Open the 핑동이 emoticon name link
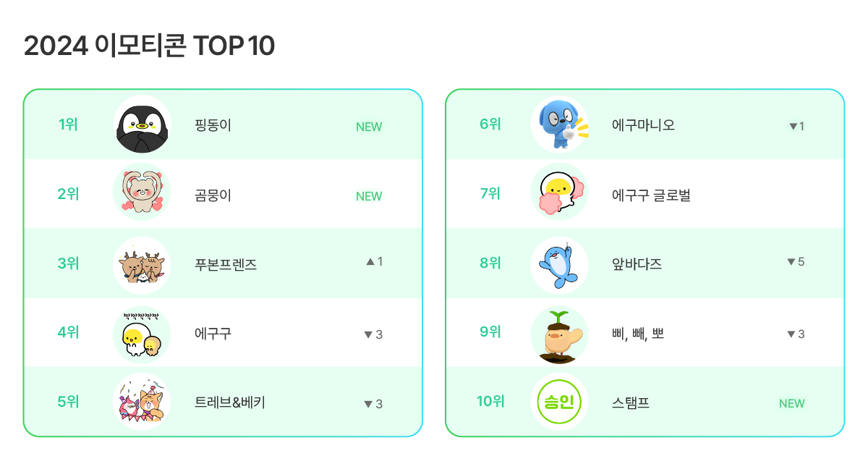This screenshot has height=456, width=868. click(x=213, y=125)
